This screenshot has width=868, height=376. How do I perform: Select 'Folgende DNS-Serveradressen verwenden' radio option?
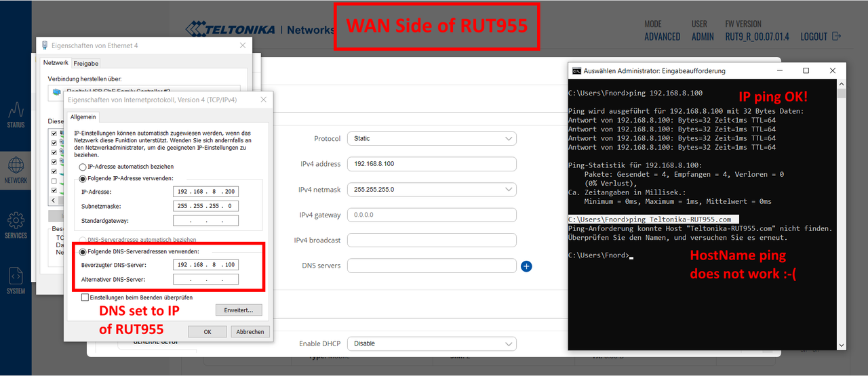(83, 251)
